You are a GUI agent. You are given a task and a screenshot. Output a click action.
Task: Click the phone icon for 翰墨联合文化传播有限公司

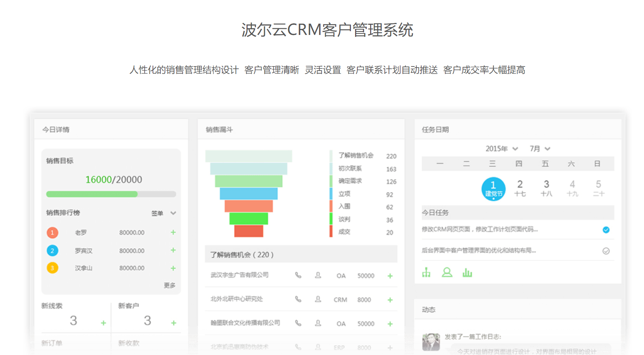point(298,323)
